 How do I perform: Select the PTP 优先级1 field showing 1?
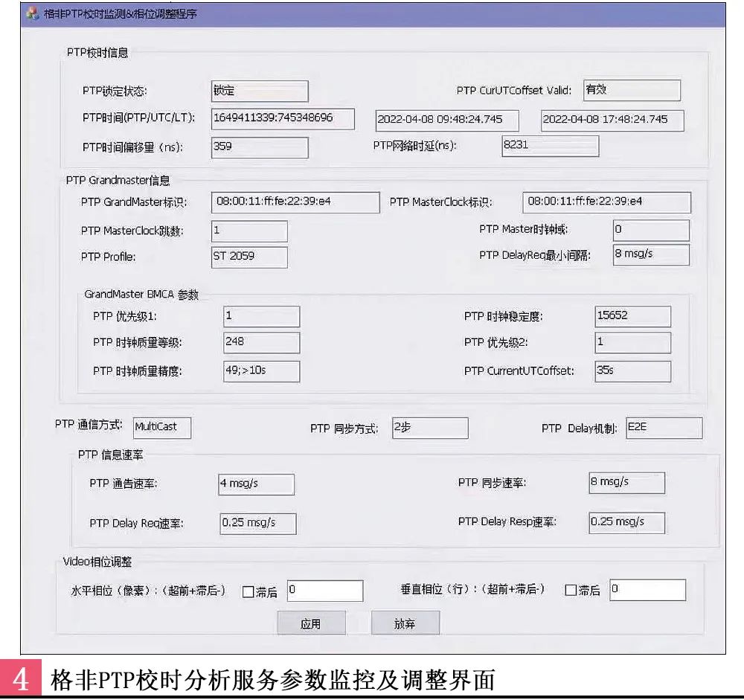[262, 316]
